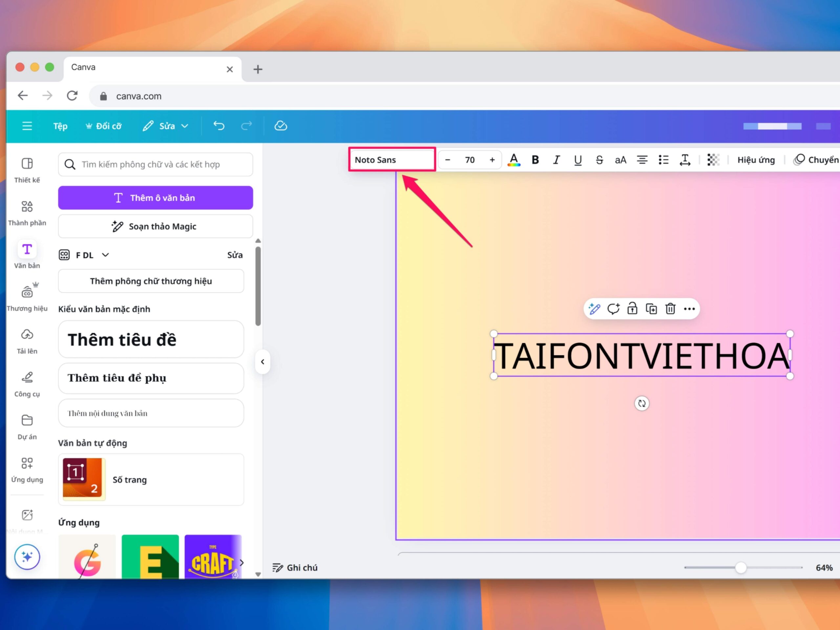Open the Tệp file menu
The width and height of the screenshot is (840, 630).
pyautogui.click(x=60, y=126)
